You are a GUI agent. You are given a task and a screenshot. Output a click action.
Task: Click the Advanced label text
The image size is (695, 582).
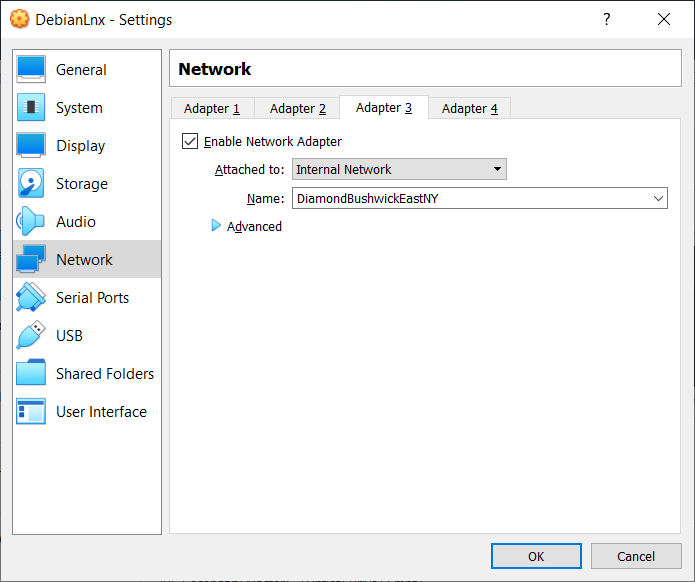pos(254,227)
